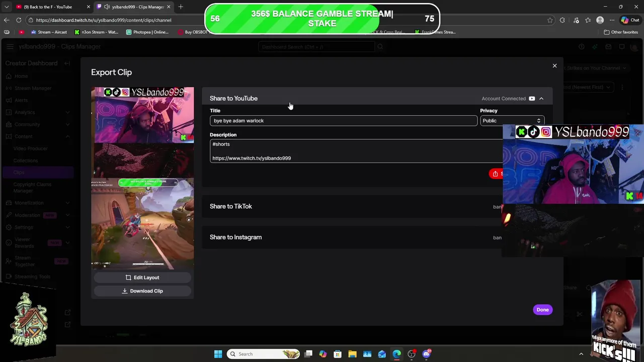Image resolution: width=644 pixels, height=362 pixels.
Task: Go back with the browser back arrow
Action: (x=7, y=20)
